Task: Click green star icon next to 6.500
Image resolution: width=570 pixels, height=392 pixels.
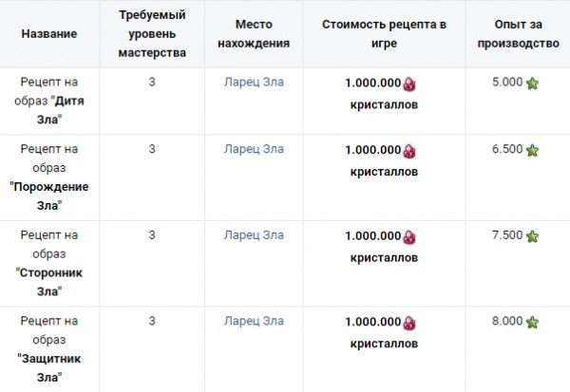Action: tap(532, 149)
